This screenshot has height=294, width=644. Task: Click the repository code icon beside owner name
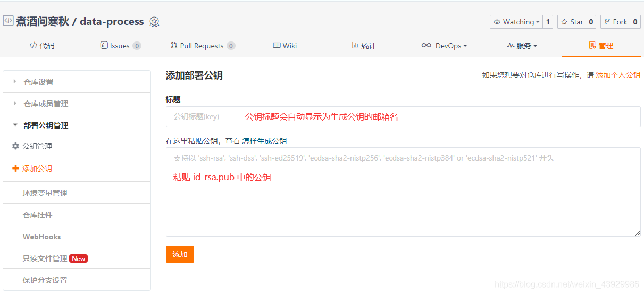(x=8, y=21)
